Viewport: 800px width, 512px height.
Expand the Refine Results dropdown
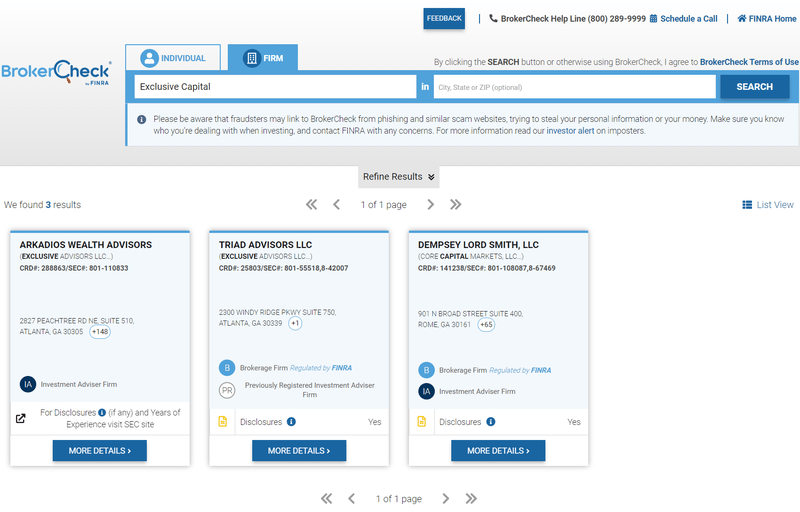pyautogui.click(x=398, y=176)
